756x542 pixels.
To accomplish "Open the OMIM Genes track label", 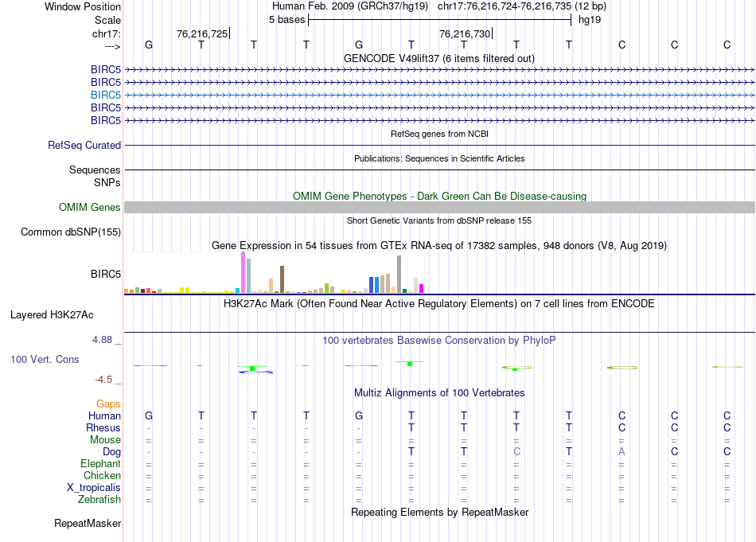I will (x=89, y=208).
